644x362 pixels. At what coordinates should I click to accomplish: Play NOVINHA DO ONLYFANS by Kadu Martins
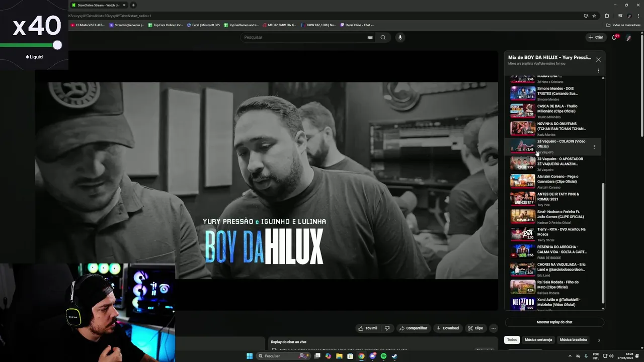coord(553,129)
